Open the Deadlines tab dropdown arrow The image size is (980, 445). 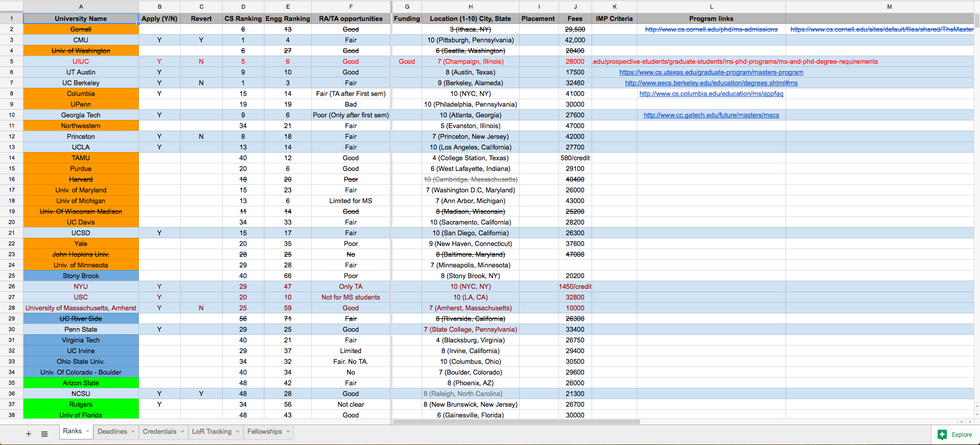(x=133, y=432)
